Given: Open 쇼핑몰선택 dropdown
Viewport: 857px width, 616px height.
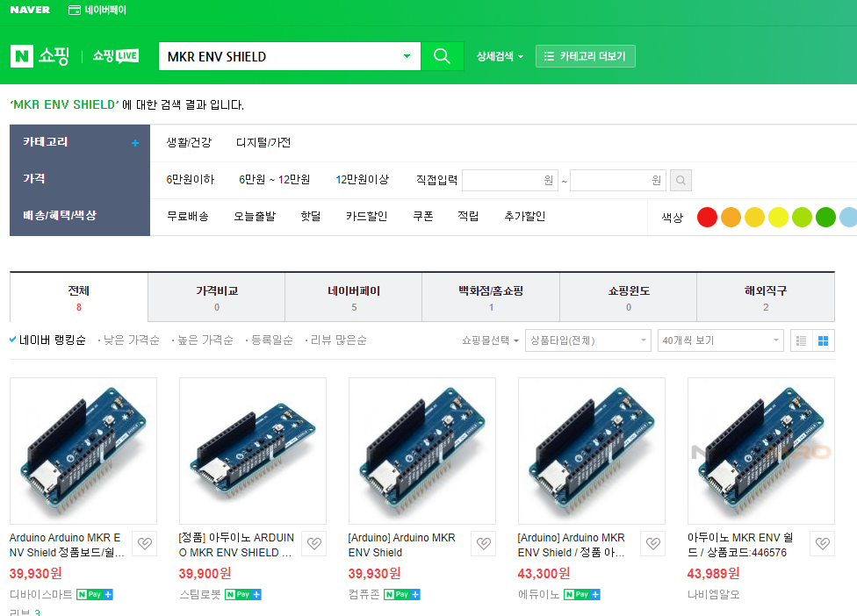Looking at the screenshot, I should pyautogui.click(x=490, y=340).
